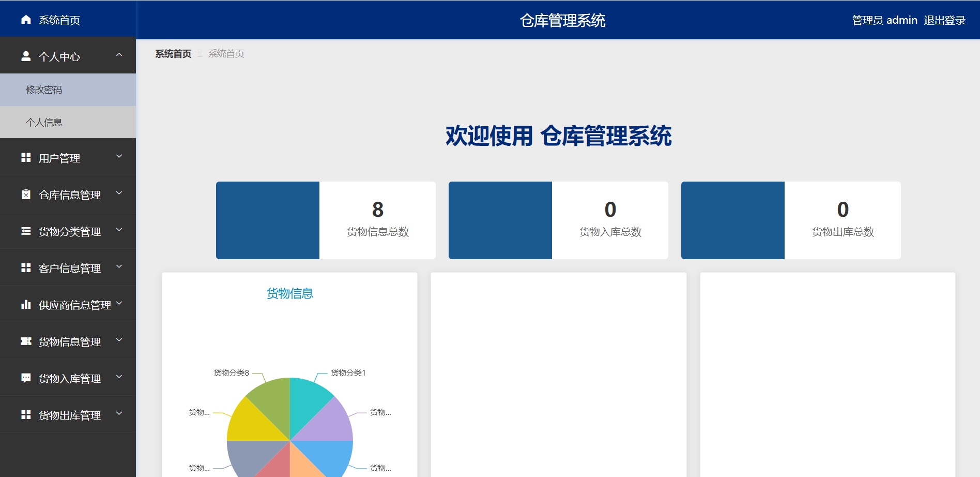This screenshot has width=980, height=477.
Task: Click 退出登录 to log out
Action: coord(945,20)
